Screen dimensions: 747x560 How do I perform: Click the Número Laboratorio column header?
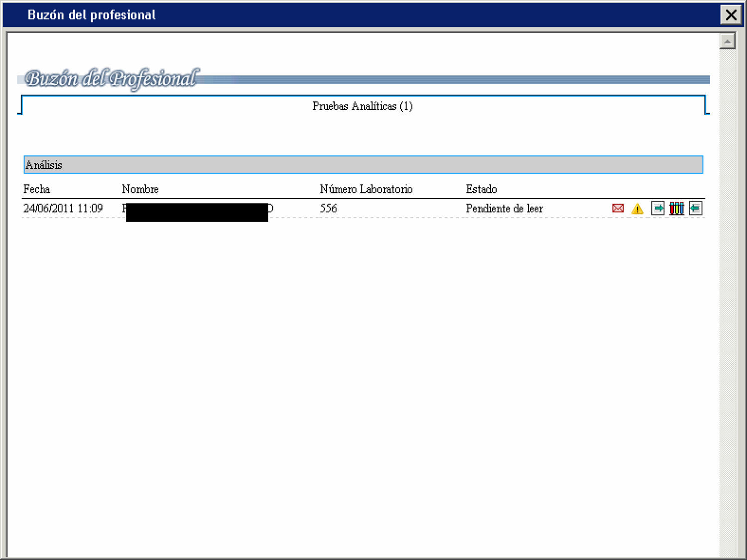point(366,189)
